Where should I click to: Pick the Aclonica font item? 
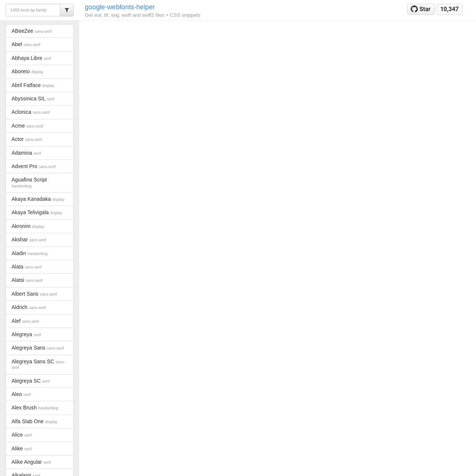pyautogui.click(x=40, y=112)
